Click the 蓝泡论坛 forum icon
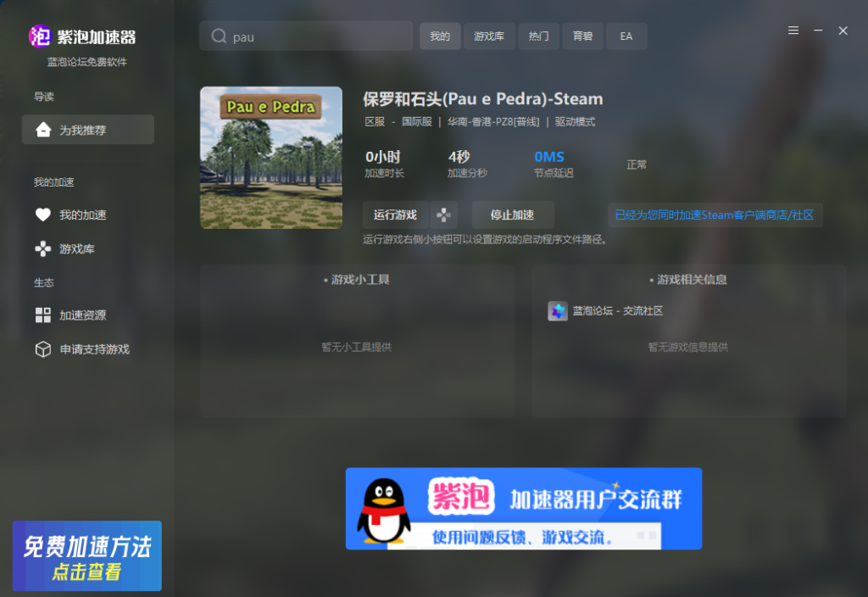This screenshot has height=597, width=868. coord(558,310)
